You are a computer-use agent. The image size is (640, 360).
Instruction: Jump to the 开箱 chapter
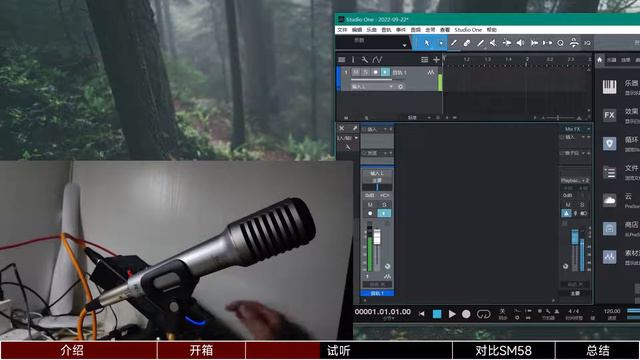pyautogui.click(x=201, y=351)
